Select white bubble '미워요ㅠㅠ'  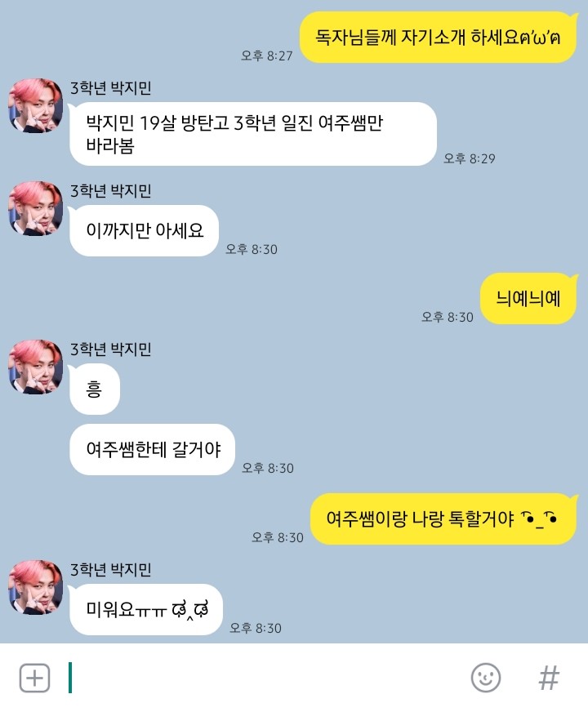(x=145, y=609)
